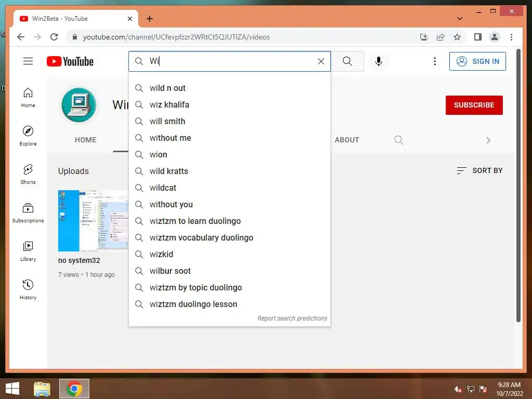Open History in the sidebar
The image size is (532, 399).
click(28, 289)
